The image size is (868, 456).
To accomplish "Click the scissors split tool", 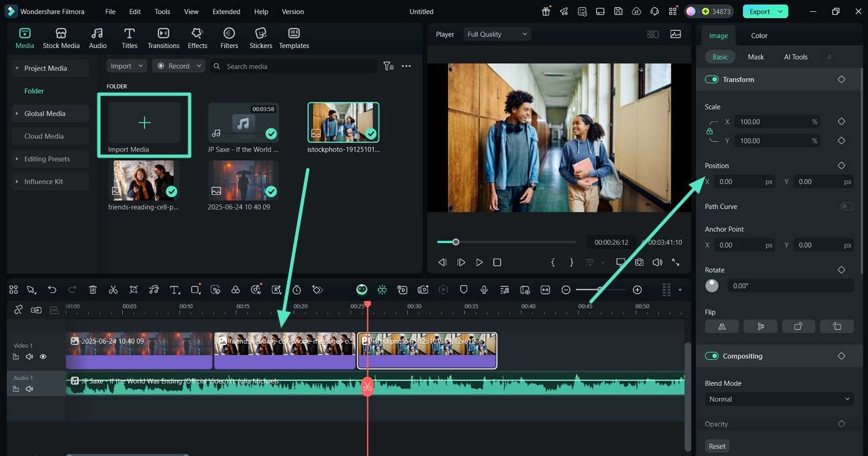I will click(113, 290).
